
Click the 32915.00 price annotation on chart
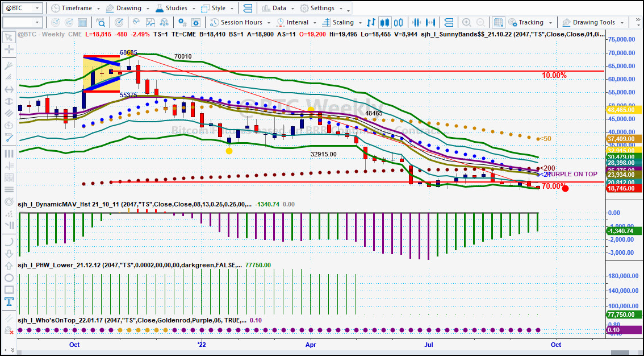pos(324,154)
